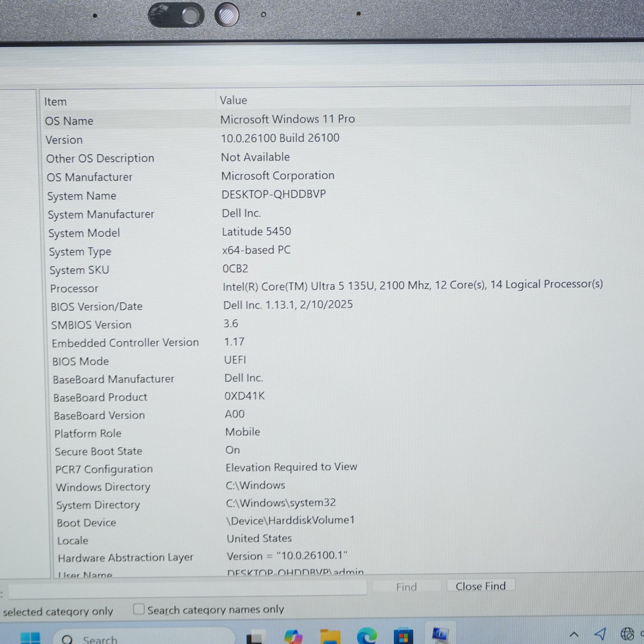Click the network globe tray icon
Screen dimensions: 644x644
coord(627,634)
